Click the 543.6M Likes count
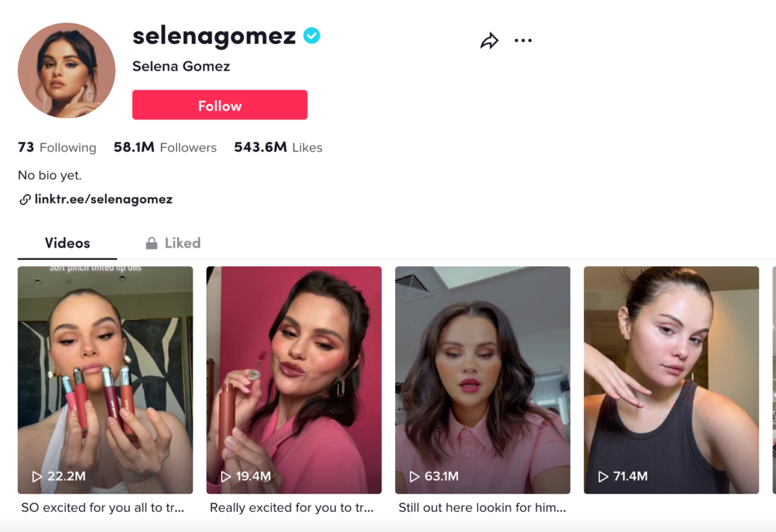776x532 pixels. pyautogui.click(x=278, y=147)
